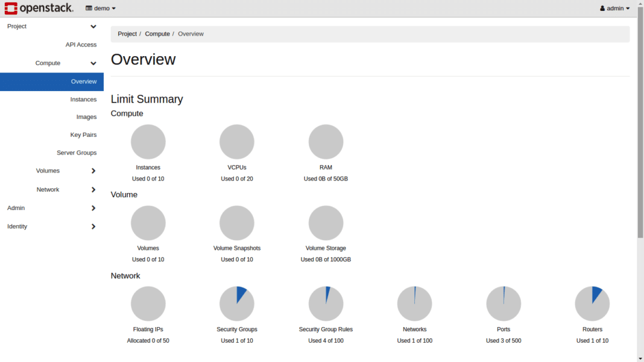The image size is (644, 362).
Task: Expand the Admin sidebar section
Action: pos(93,208)
